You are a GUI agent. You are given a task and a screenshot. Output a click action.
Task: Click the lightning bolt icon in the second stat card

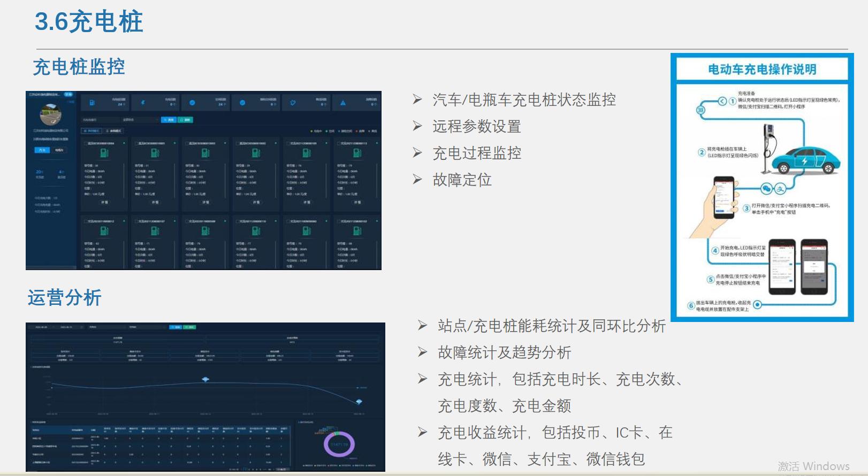[x=142, y=103]
